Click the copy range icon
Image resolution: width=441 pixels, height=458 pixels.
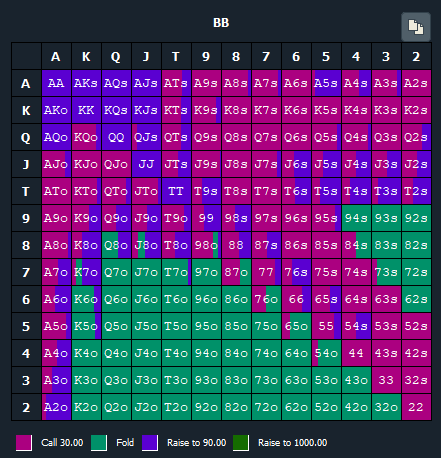coord(416,27)
